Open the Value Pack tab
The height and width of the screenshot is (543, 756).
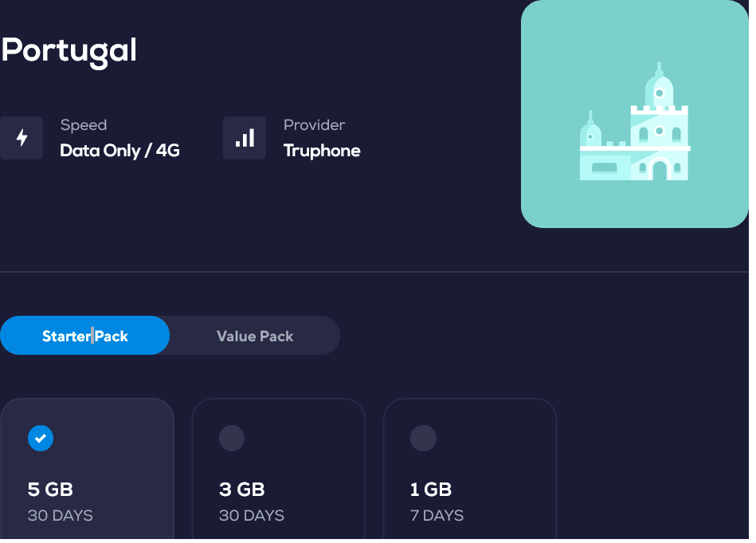pos(255,336)
